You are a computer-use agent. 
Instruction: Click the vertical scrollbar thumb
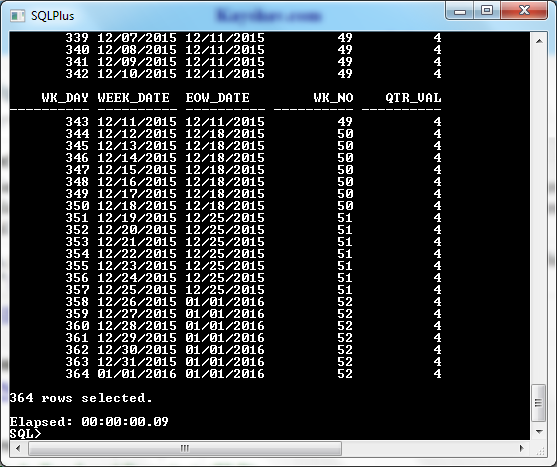pos(538,402)
